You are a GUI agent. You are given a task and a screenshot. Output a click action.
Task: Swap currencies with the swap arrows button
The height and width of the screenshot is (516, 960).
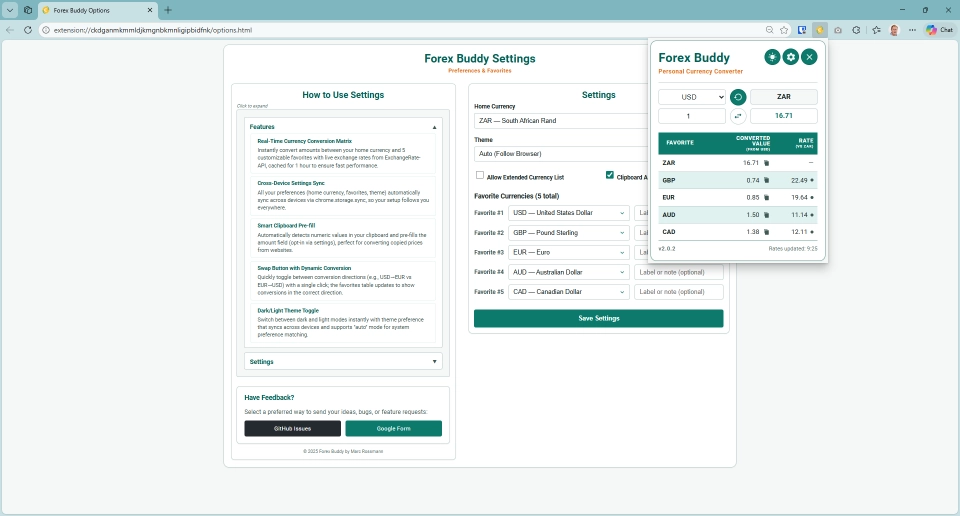point(738,116)
